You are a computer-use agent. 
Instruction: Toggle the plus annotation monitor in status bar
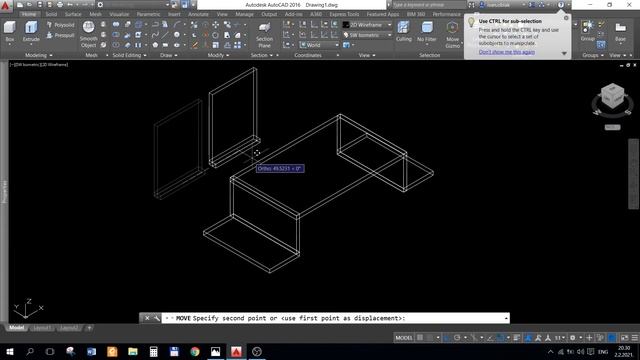[x=589, y=338]
